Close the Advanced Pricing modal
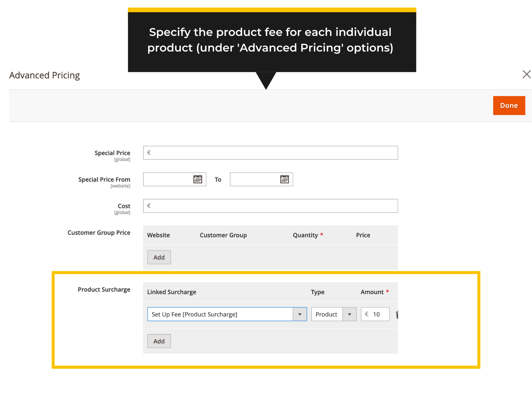532x399 pixels. (527, 74)
